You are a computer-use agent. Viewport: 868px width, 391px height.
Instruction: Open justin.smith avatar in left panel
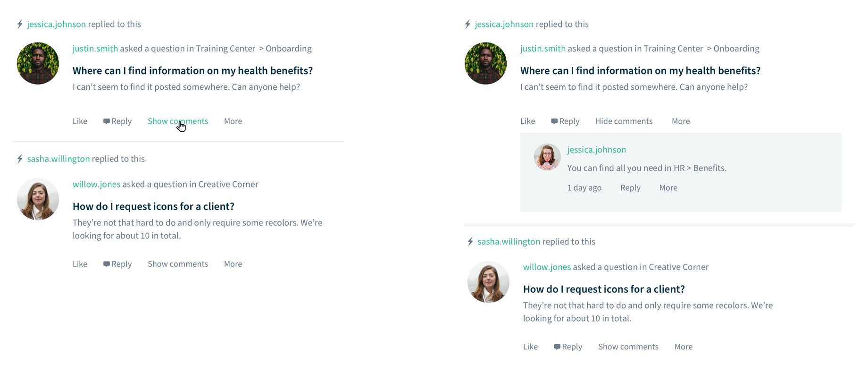point(38,63)
